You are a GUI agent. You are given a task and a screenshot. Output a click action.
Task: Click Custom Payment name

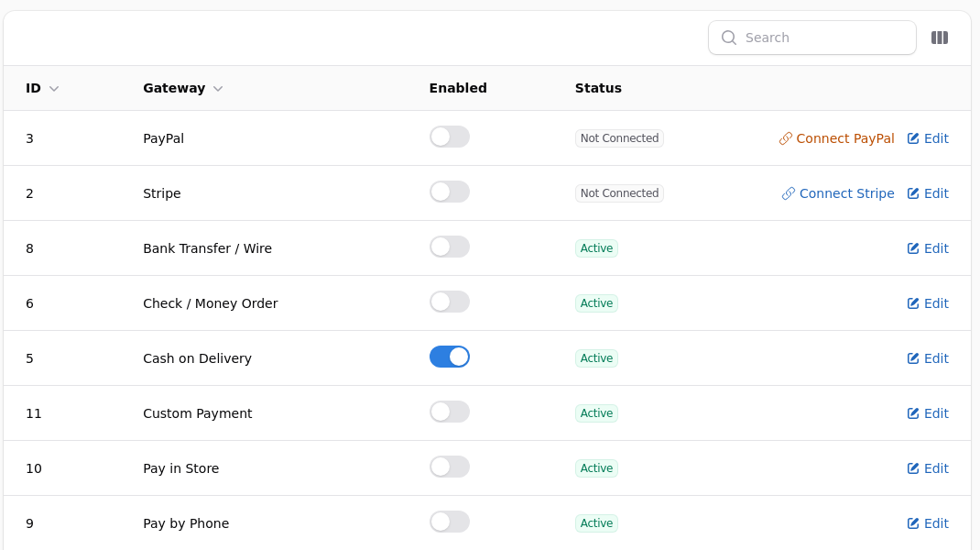198,413
